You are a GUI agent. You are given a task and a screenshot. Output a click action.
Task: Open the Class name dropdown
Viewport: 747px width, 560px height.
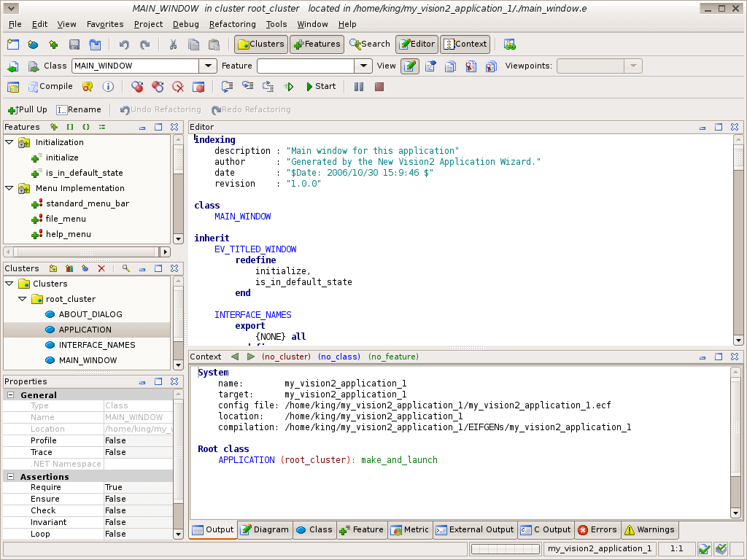[209, 66]
